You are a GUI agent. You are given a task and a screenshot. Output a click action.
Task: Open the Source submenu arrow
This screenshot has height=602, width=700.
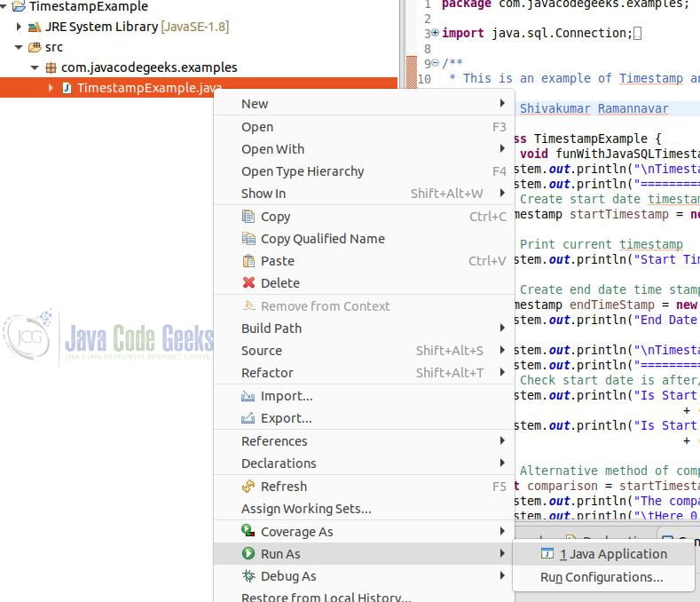(503, 350)
